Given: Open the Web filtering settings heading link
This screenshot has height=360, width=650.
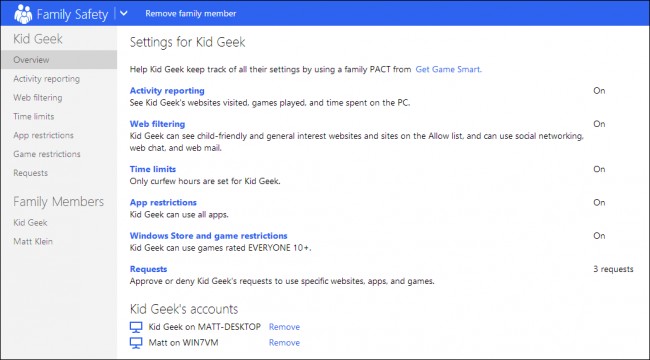Looking at the screenshot, I should coord(157,124).
